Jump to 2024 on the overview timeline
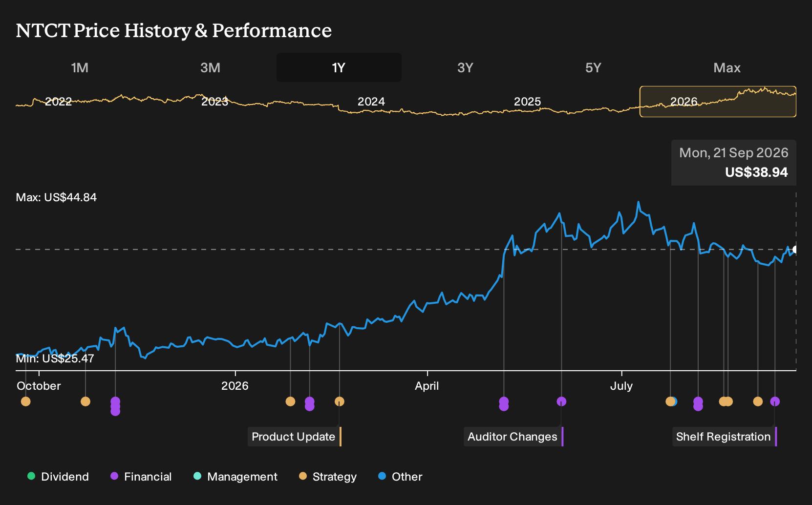812x505 pixels. pyautogui.click(x=371, y=102)
